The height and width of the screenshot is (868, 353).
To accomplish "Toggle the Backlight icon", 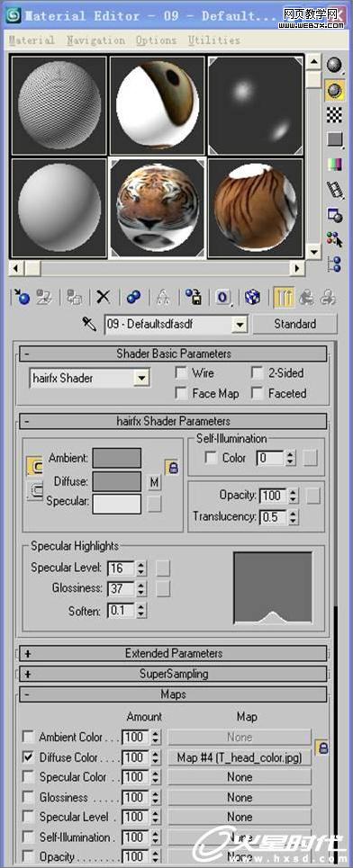I will coord(334,90).
